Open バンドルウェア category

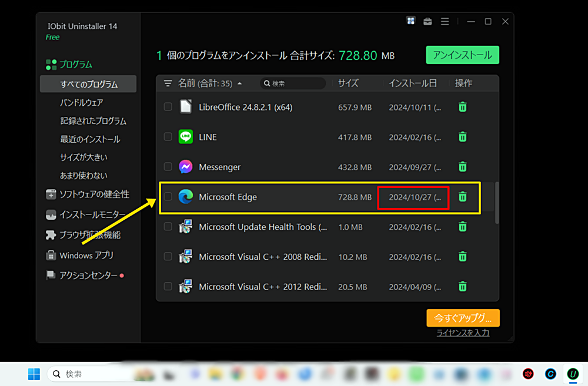81,102
